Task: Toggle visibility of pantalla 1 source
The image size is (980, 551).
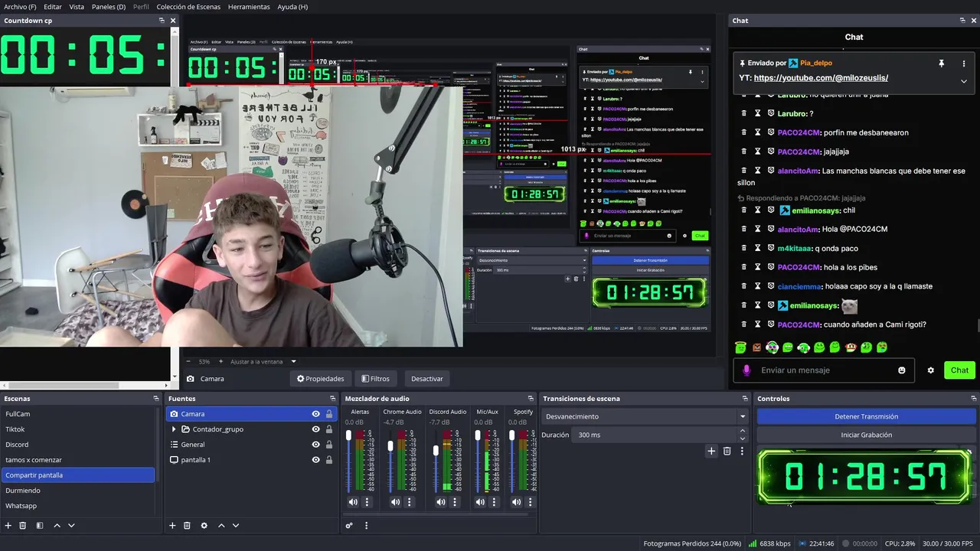Action: [x=315, y=460]
